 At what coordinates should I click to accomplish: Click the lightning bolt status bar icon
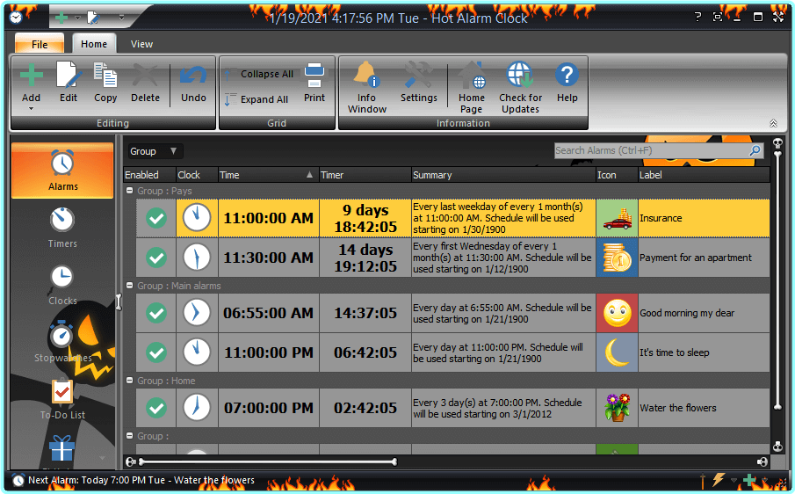point(718,479)
